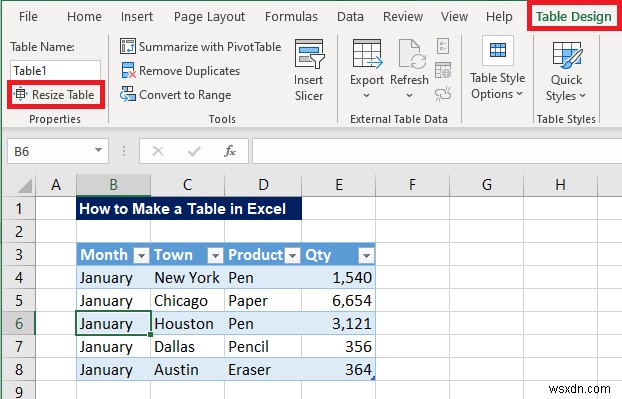Viewport: 622px width, 399px height.
Task: Select the cell containing Austin
Action: coord(187,370)
